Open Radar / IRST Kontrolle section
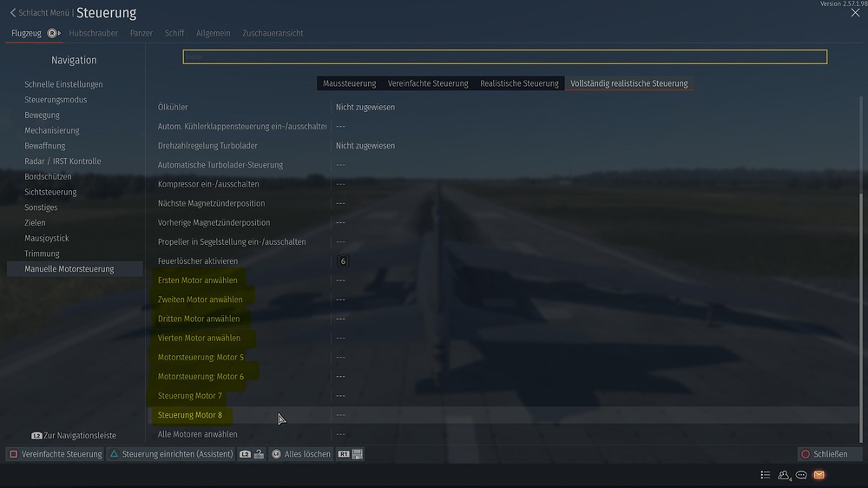This screenshot has width=868, height=488. pyautogui.click(x=62, y=162)
